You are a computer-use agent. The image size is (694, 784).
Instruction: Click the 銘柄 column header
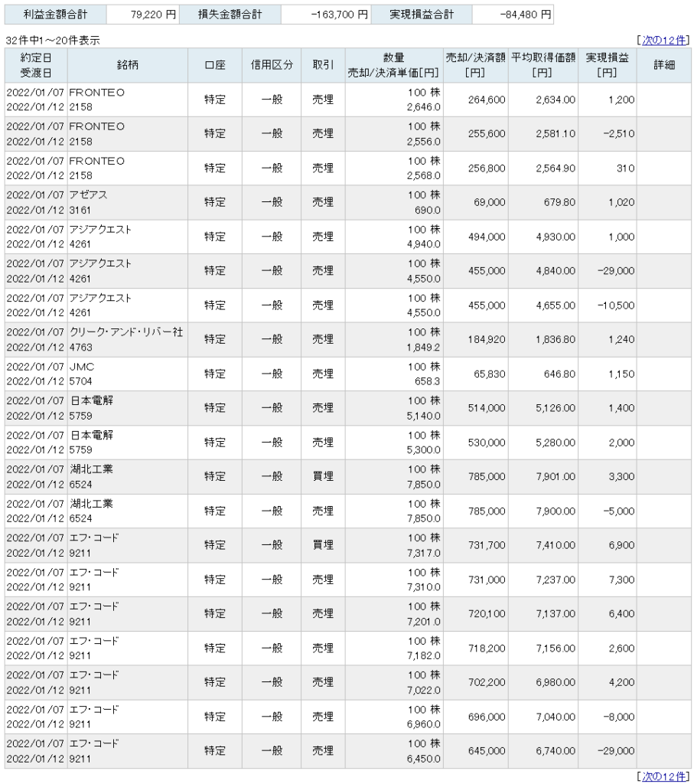coord(128,66)
